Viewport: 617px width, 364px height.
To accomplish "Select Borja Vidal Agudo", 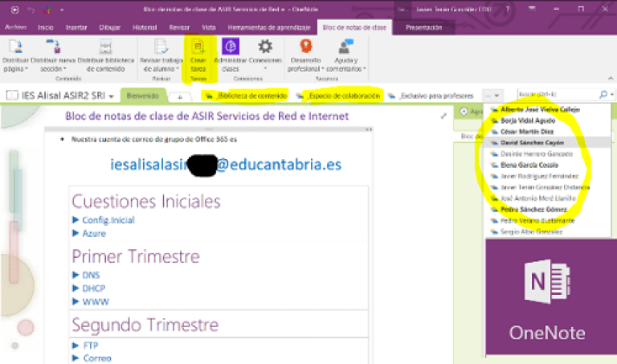I will 528,121.
